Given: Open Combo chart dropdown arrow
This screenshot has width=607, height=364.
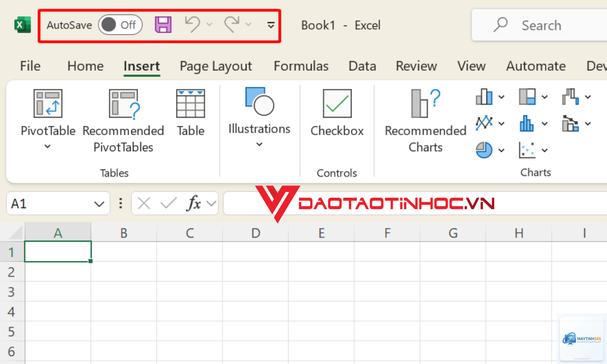Looking at the screenshot, I should 588,124.
